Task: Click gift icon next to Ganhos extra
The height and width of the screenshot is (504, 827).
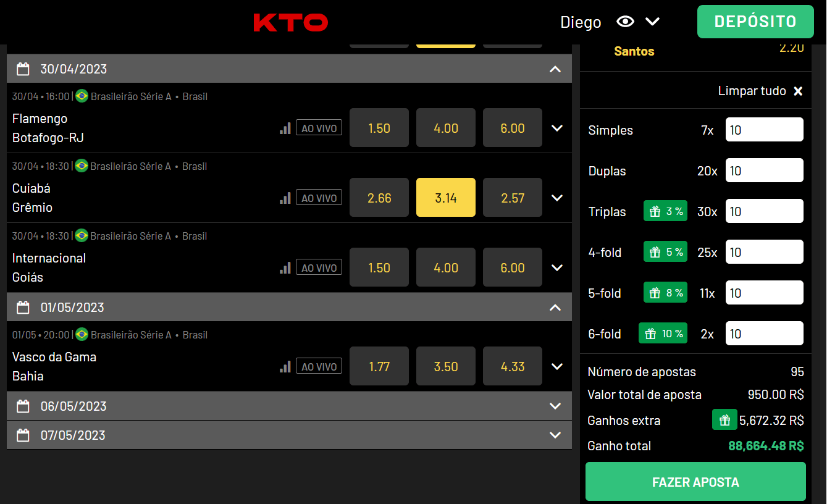Action: tap(724, 420)
